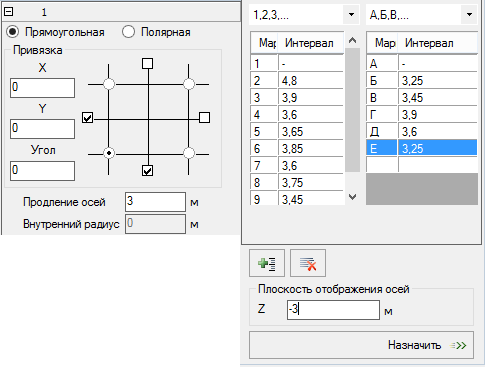The height and width of the screenshot is (367, 485).
Task: Click the Внутренний радиус input field
Action: coord(155,224)
